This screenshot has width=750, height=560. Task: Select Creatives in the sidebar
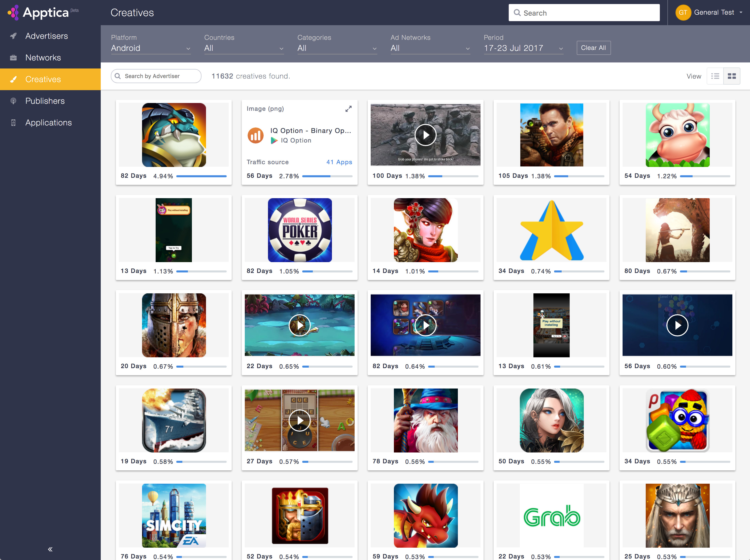[x=50, y=79]
